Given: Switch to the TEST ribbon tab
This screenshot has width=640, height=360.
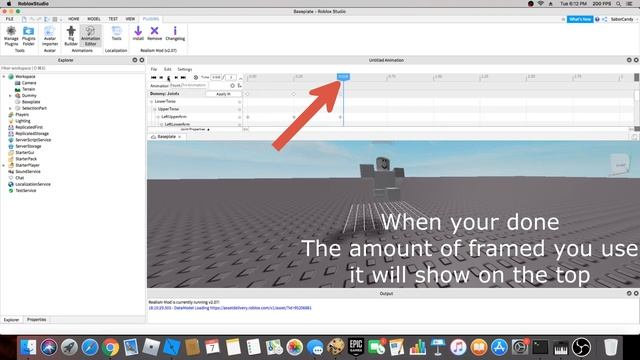Looking at the screenshot, I should [113, 19].
